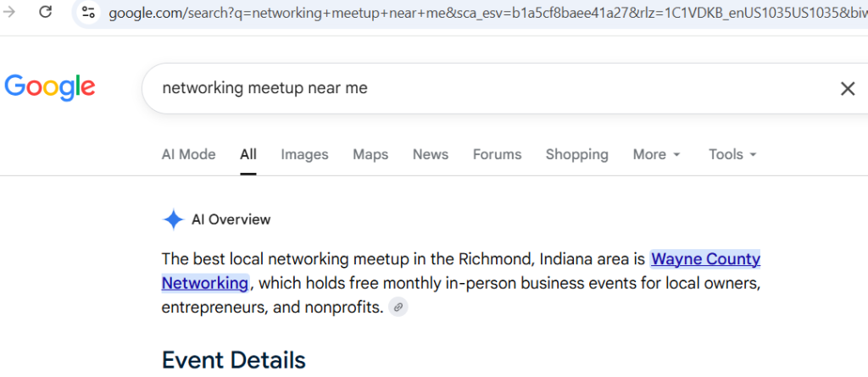Screen dimensions: 868x377
Task: Open the source link chain icon
Action: [x=398, y=308]
